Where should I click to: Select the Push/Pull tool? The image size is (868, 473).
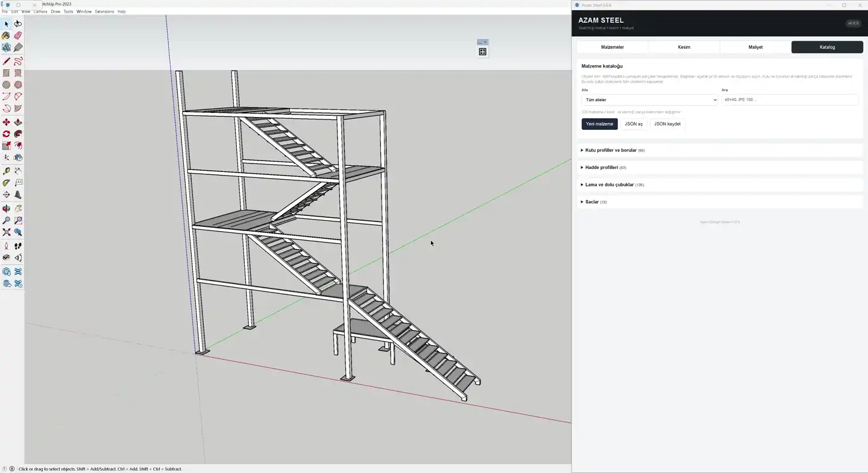click(18, 122)
